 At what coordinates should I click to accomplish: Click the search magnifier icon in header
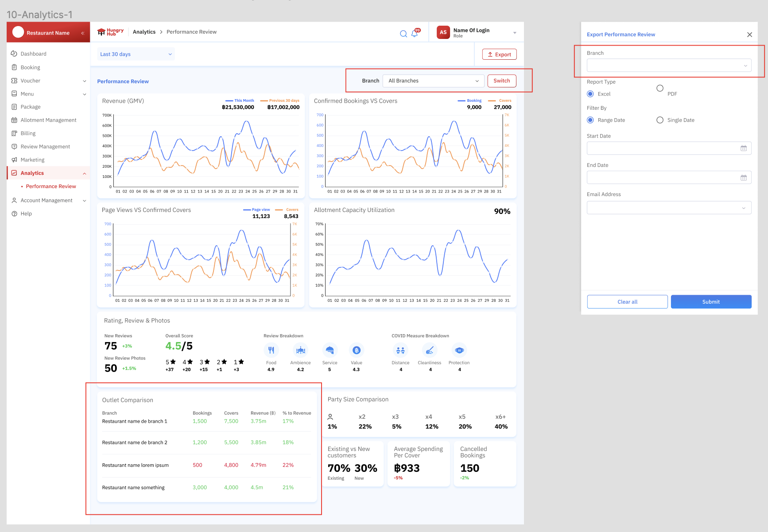[x=403, y=34]
